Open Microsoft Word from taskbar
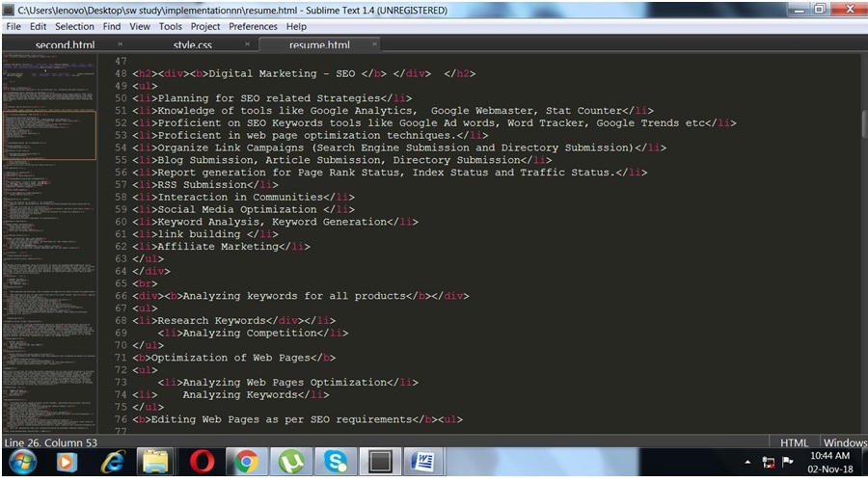Image resolution: width=868 pixels, height=482 pixels. (423, 463)
